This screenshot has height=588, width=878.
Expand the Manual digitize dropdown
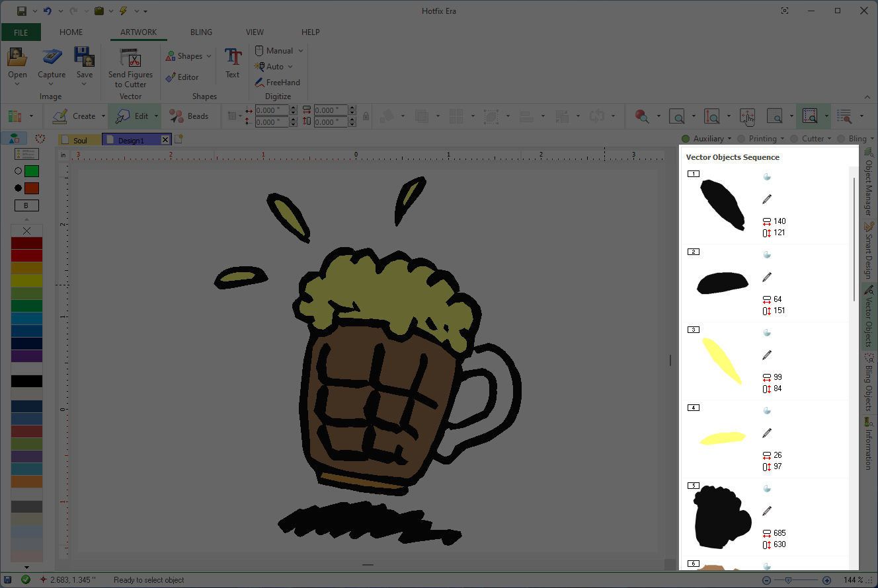click(300, 51)
